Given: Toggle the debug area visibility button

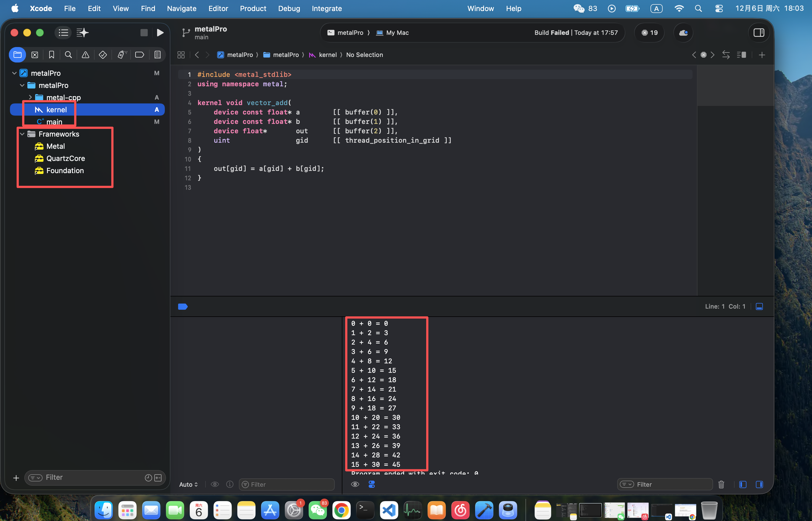Looking at the screenshot, I should tap(759, 306).
